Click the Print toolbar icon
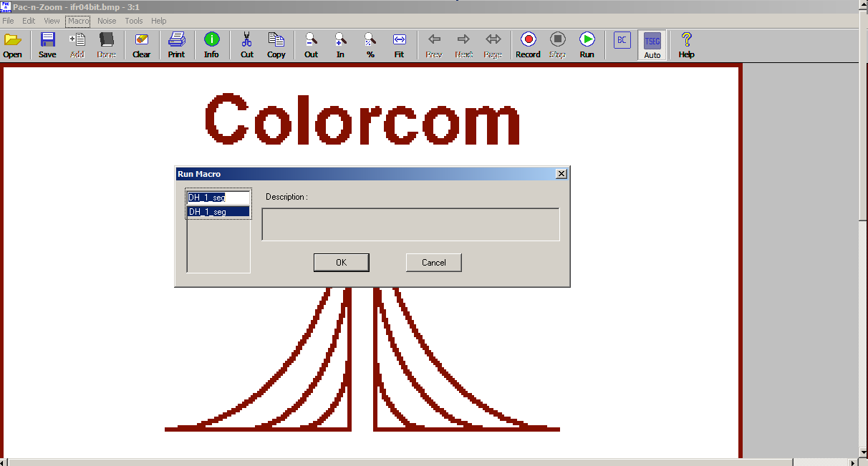This screenshot has width=868, height=466. [x=176, y=45]
